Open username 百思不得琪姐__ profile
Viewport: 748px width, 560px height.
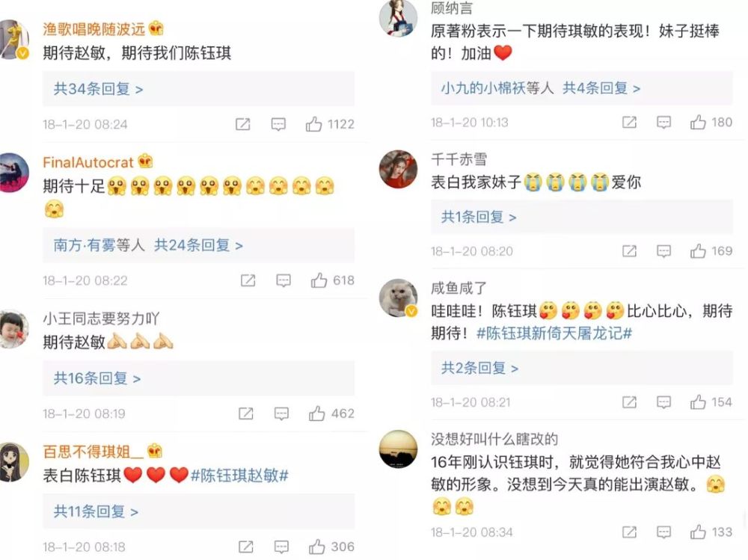point(93,451)
